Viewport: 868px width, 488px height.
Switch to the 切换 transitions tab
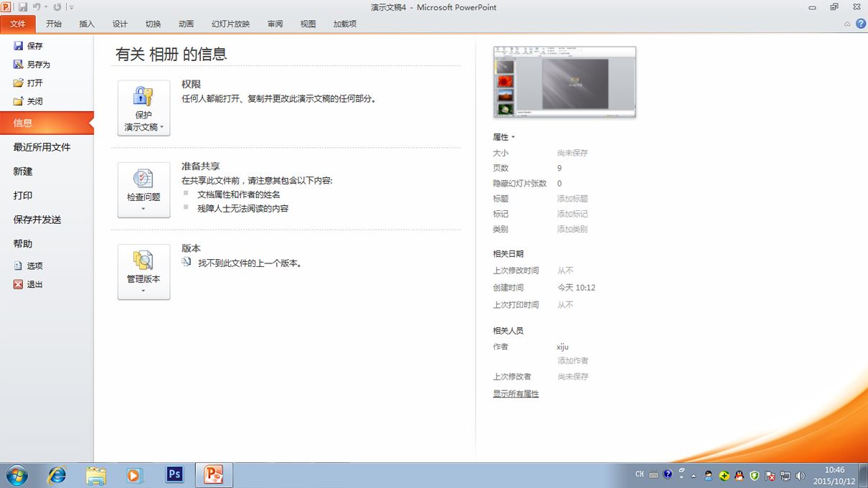click(153, 24)
